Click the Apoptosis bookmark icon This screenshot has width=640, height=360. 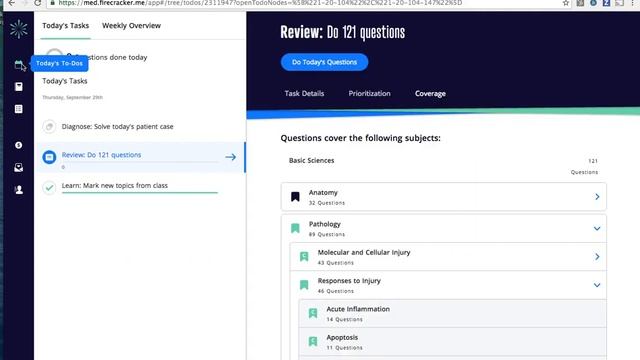coord(313,341)
